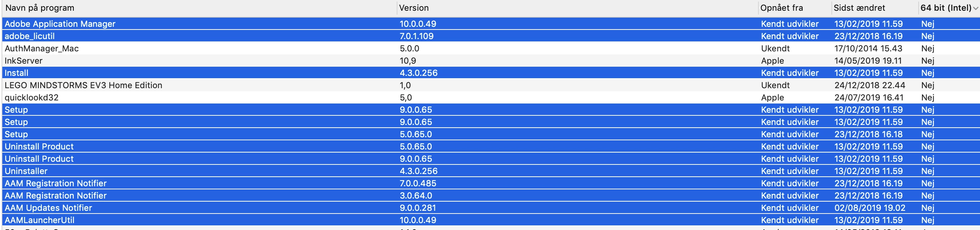
Task: Sort by the 64 bit (Intel) column chevron
Action: 975,8
